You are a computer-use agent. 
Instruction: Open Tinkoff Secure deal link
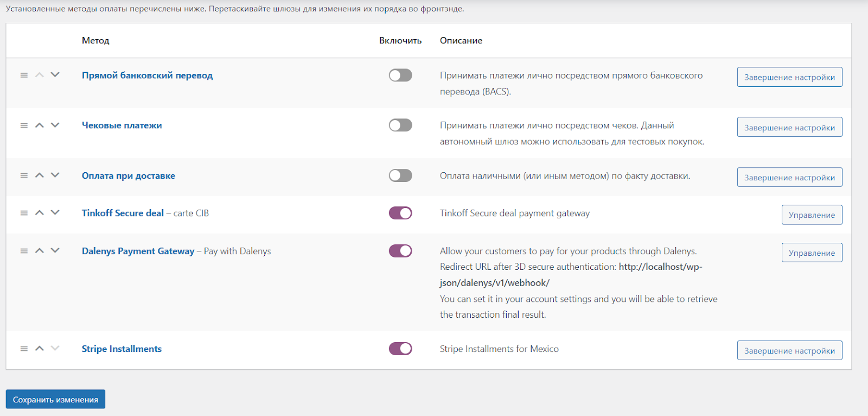[123, 213]
